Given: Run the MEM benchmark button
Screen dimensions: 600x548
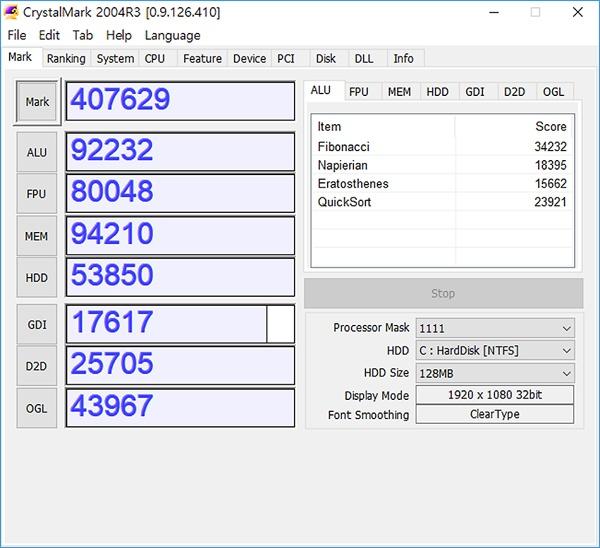Looking at the screenshot, I should [37, 236].
